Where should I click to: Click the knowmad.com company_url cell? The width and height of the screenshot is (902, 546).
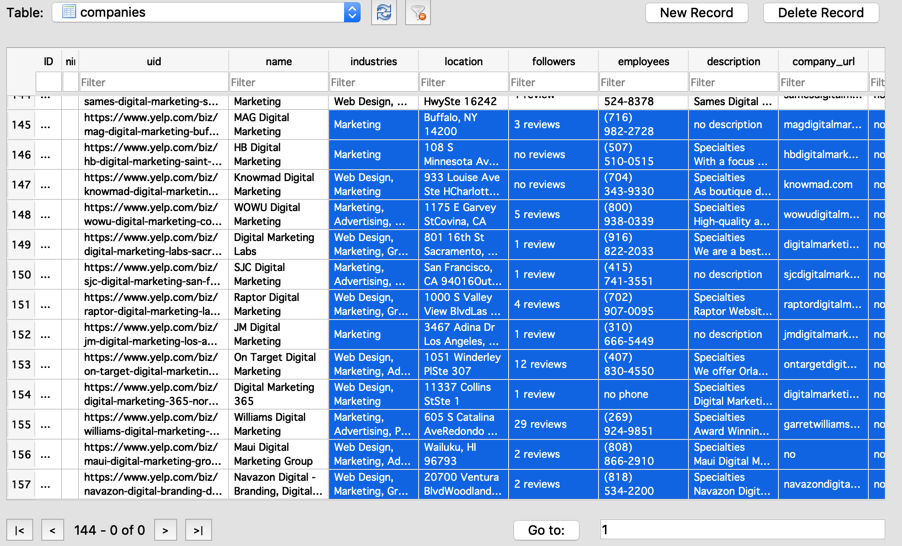[x=823, y=184]
